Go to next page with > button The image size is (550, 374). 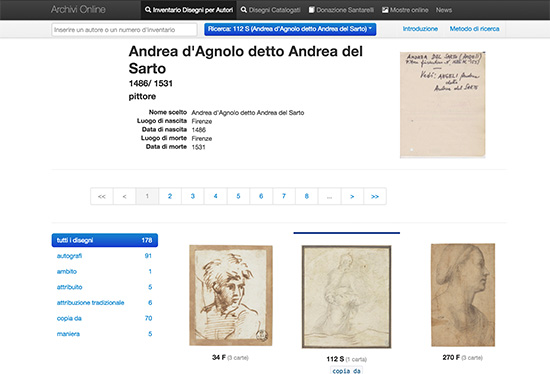(352, 196)
